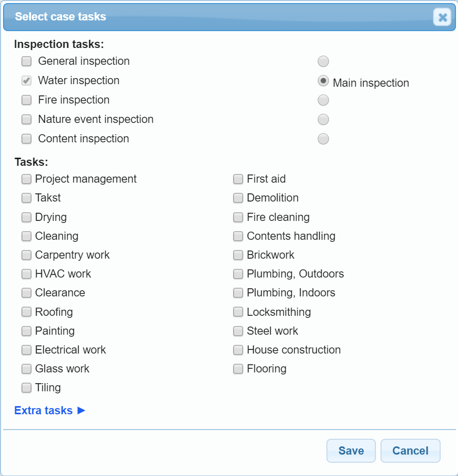Enable the Drying task checkbox

point(27,217)
